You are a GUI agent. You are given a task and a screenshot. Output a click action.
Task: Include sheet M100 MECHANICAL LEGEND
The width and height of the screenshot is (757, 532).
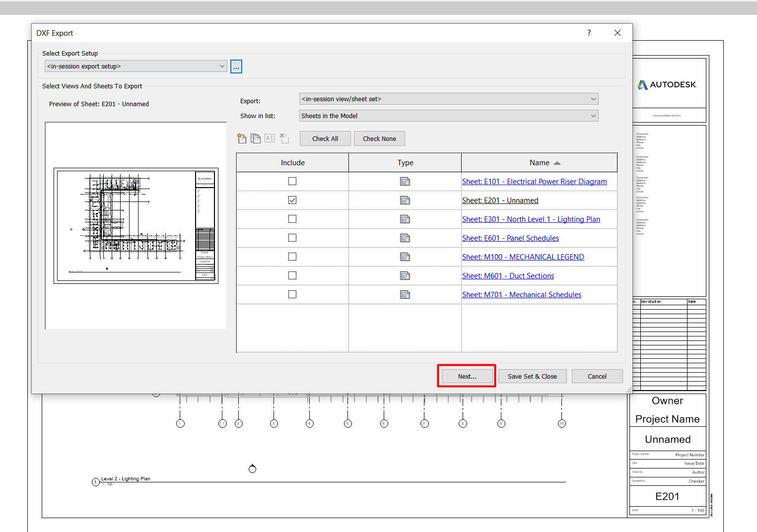[292, 257]
